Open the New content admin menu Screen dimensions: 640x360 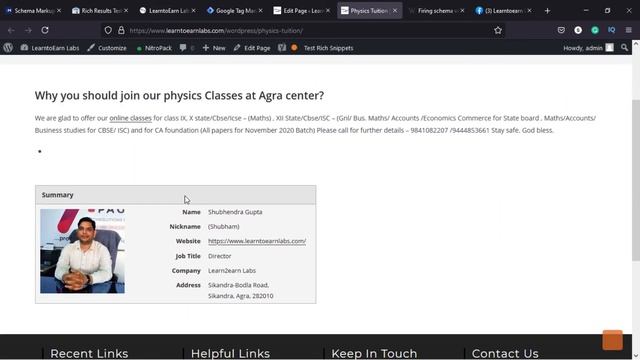pyautogui.click(x=214, y=48)
